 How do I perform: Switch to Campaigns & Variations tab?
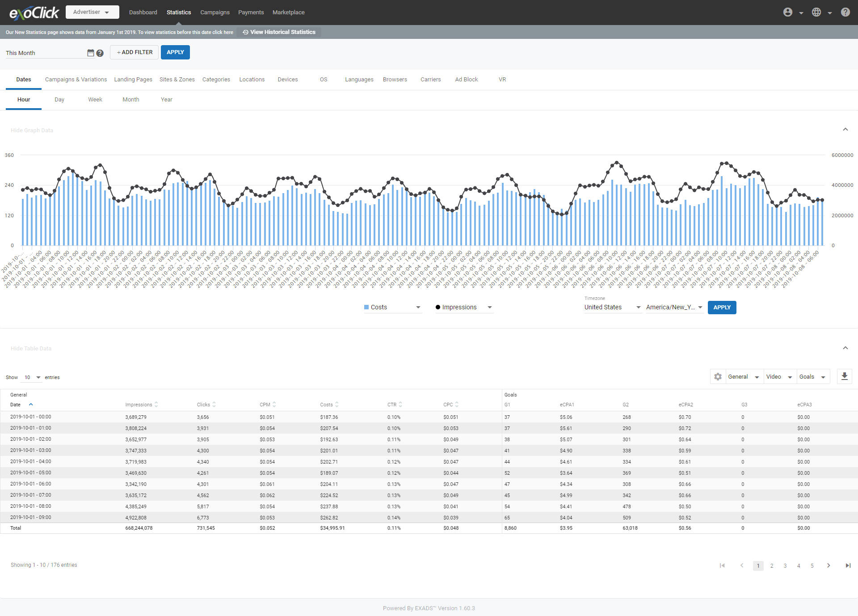point(76,80)
